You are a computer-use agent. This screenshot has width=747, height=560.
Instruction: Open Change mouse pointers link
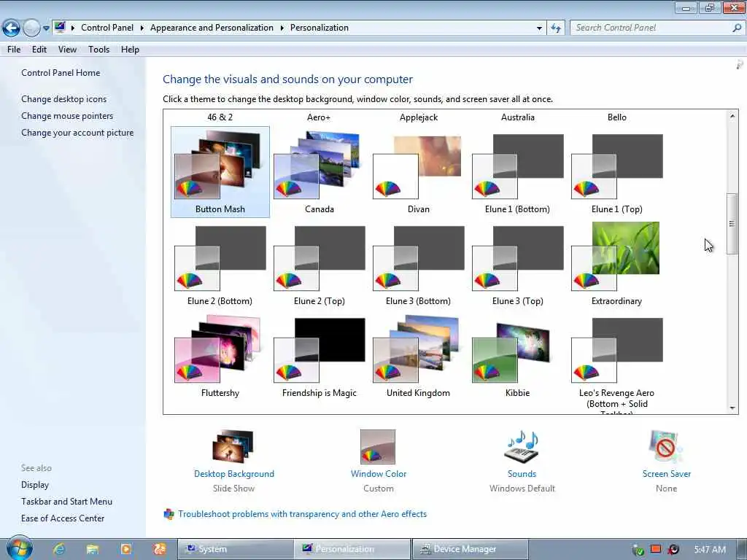tap(67, 116)
